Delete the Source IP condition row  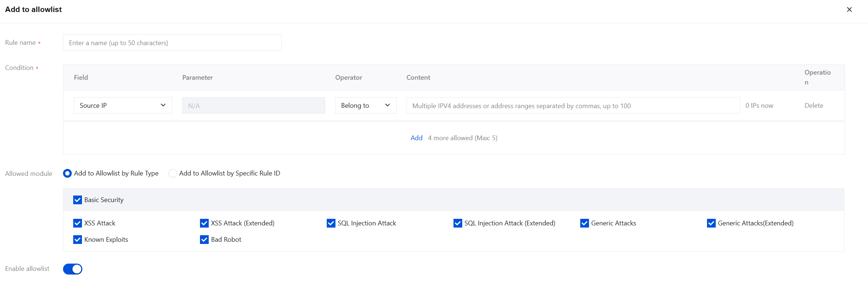click(x=814, y=106)
